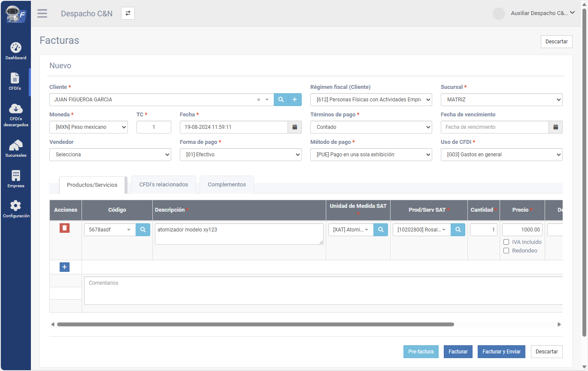Image resolution: width=588 pixels, height=371 pixels.
Task: Click the robot app logo
Action: coord(15,13)
